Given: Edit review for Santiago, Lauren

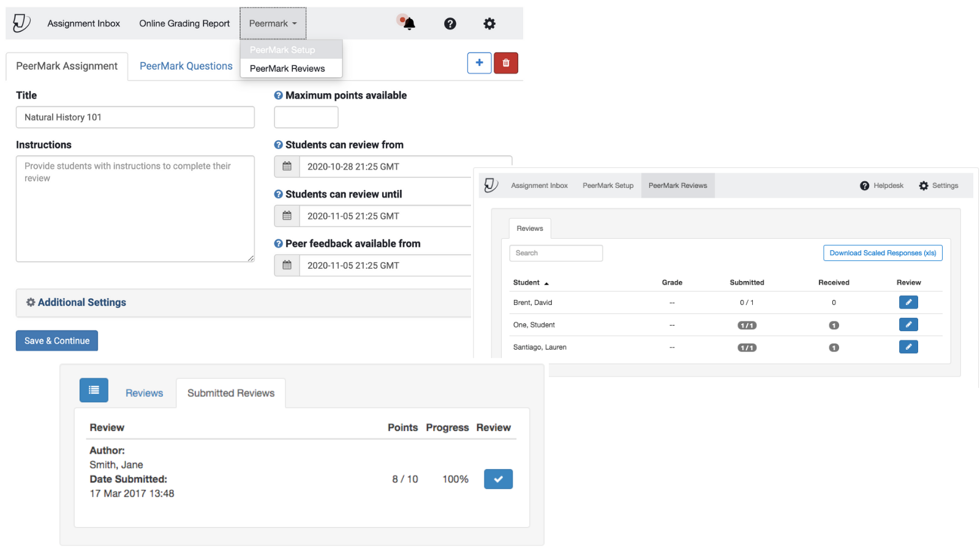Looking at the screenshot, I should click(908, 347).
